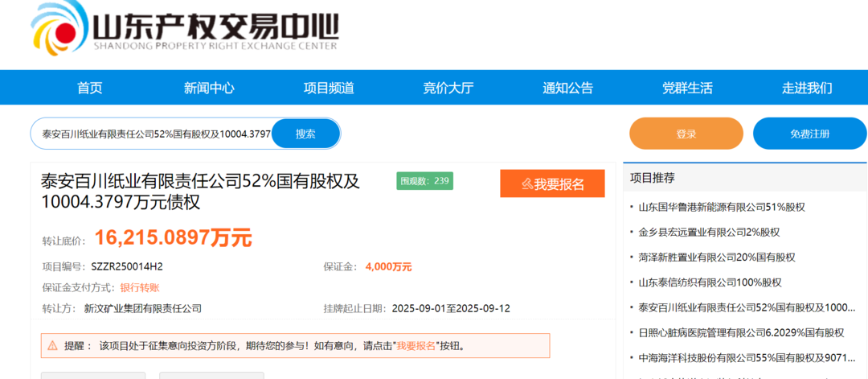
Task: Open the 新闻中心 navigation item
Action: click(209, 88)
